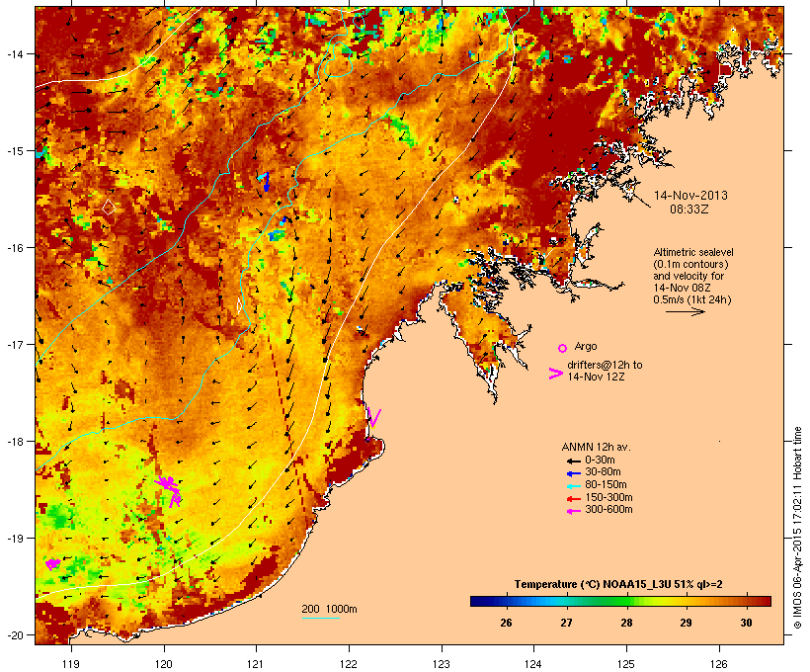Click the longitude axis label 125
810x672 pixels.
point(626,664)
